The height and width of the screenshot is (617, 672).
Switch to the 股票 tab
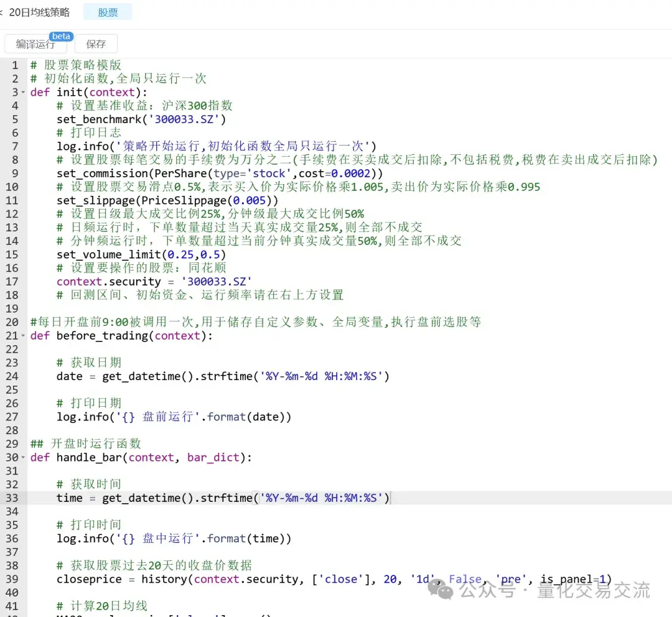107,12
